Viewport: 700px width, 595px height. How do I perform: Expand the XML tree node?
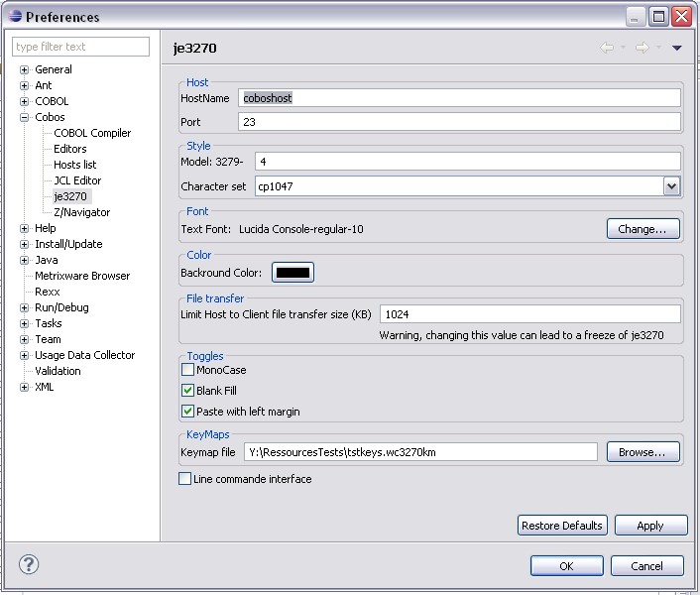[24, 387]
